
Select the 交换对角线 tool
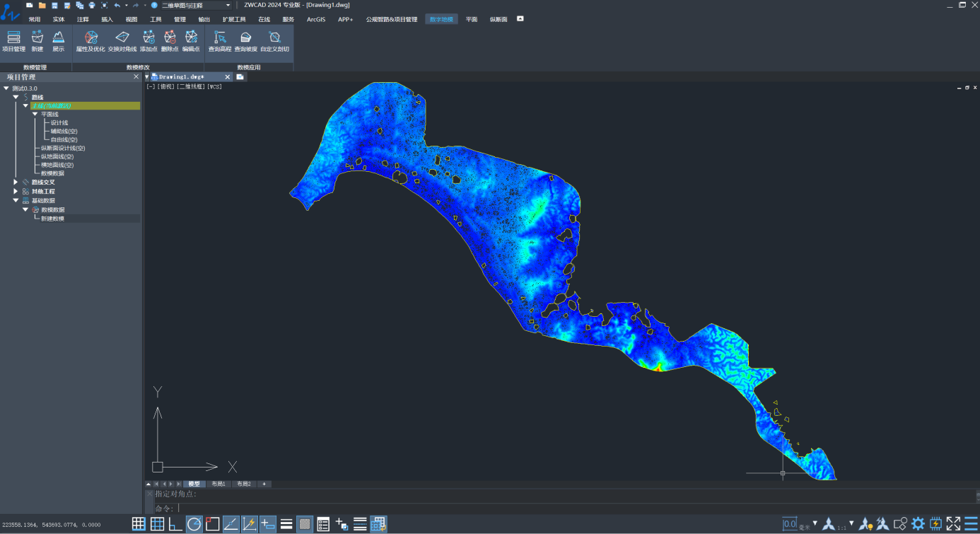click(122, 41)
